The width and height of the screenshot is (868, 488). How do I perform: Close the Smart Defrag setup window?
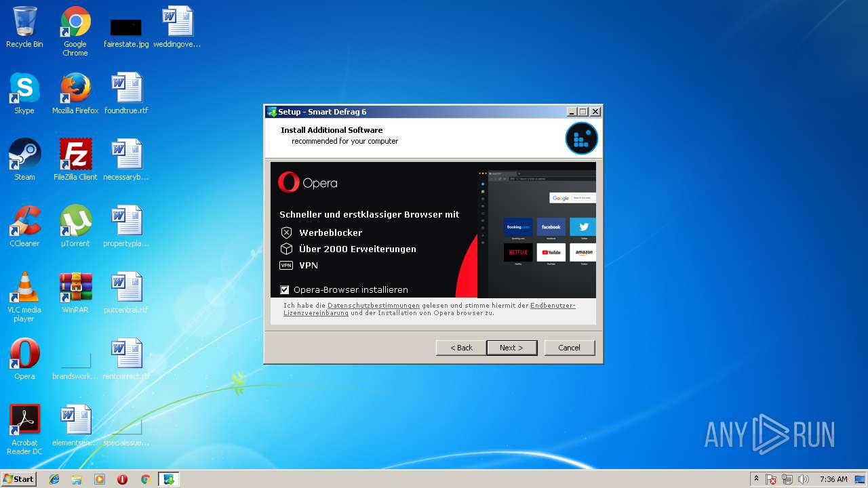(x=595, y=112)
